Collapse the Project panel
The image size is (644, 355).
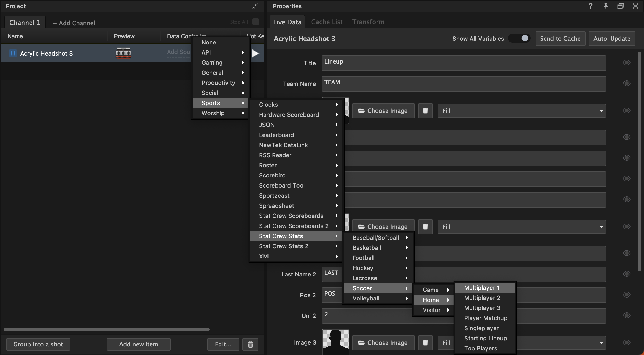254,6
